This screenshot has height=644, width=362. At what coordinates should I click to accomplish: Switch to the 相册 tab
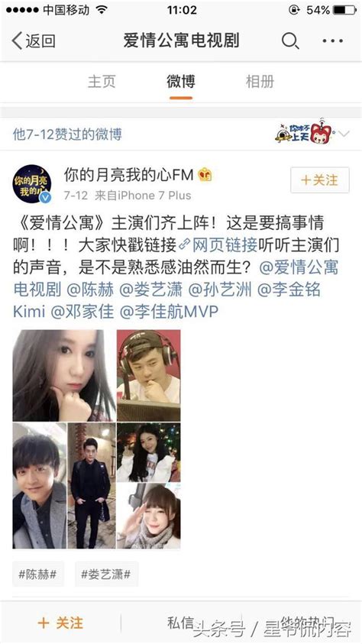point(260,81)
